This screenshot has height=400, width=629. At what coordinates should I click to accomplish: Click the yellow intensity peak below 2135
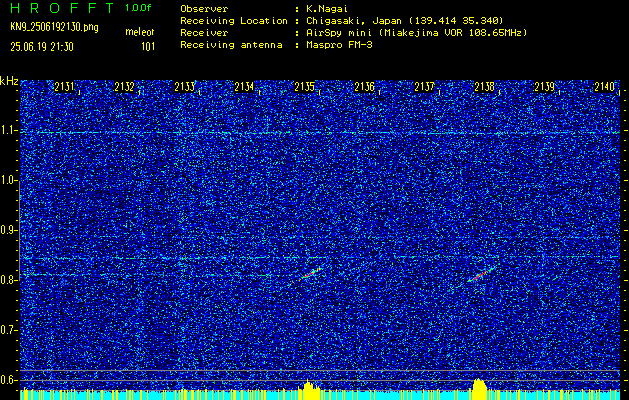click(308, 389)
